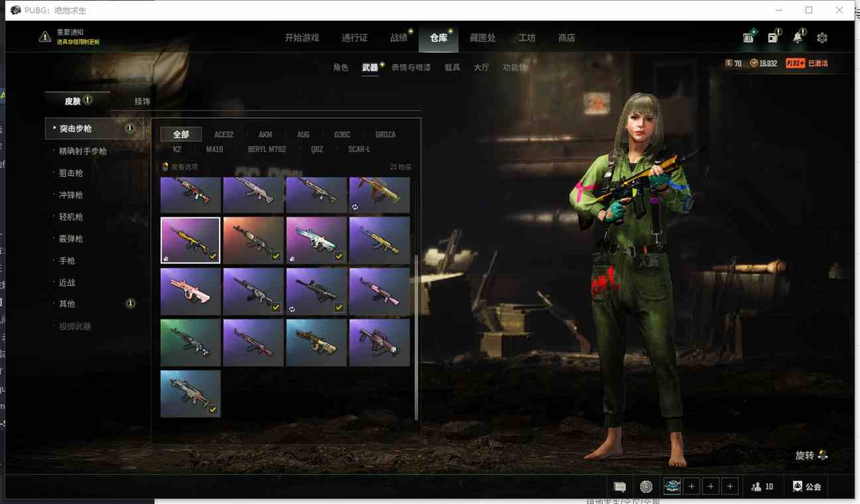Open the 开始游戏 menu
Image resolution: width=860 pixels, height=504 pixels.
[302, 38]
